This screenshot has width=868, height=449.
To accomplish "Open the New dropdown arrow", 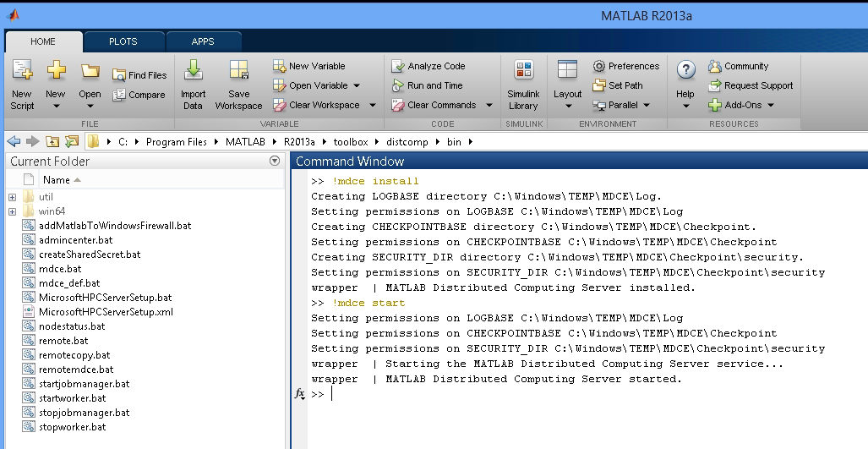I will (56, 106).
